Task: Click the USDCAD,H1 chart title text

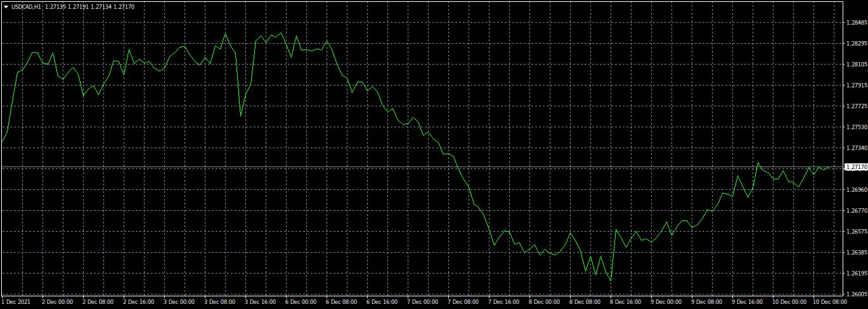Action: tap(27, 7)
